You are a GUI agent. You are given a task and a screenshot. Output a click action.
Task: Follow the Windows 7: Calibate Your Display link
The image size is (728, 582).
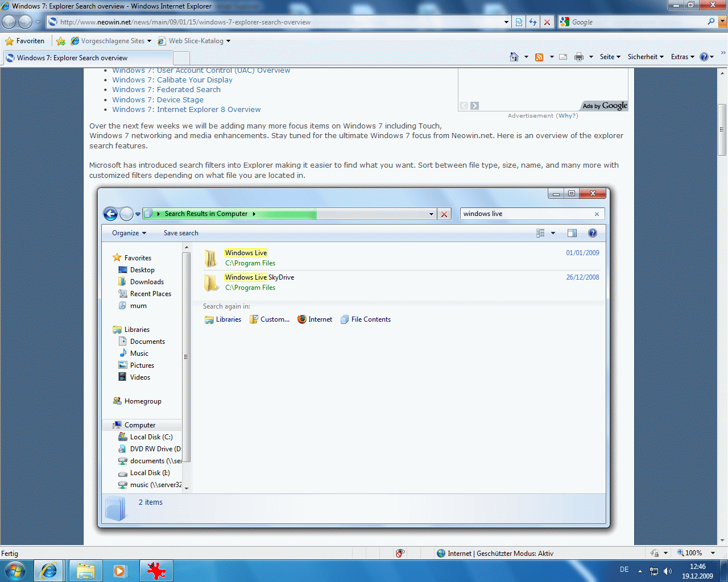(x=172, y=80)
